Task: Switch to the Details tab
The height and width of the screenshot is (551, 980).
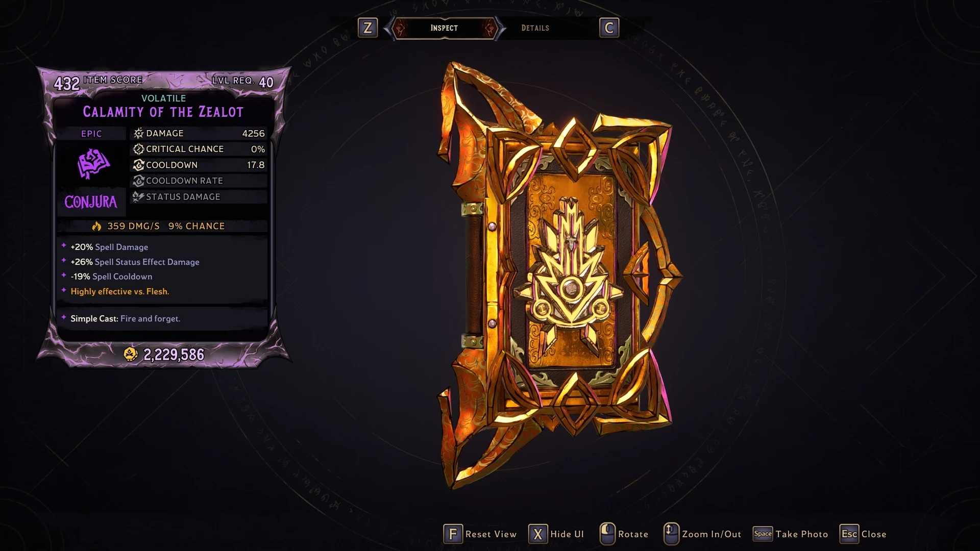Action: (535, 28)
